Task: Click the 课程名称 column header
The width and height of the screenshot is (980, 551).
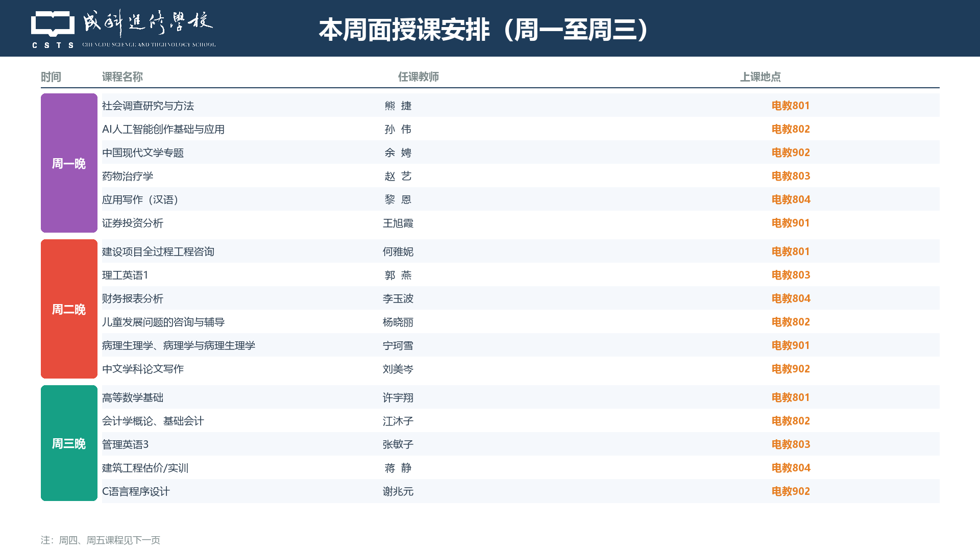Action: click(x=122, y=77)
